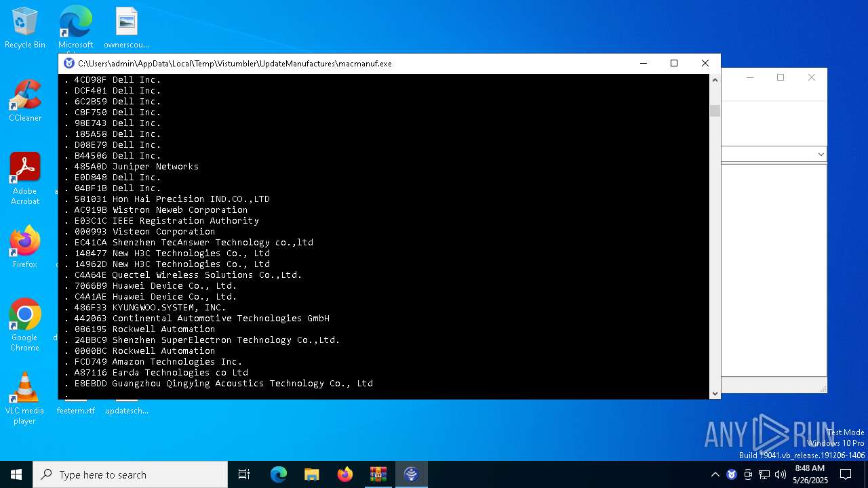
Task: Click the console scrollbar down arrow
Action: (715, 393)
